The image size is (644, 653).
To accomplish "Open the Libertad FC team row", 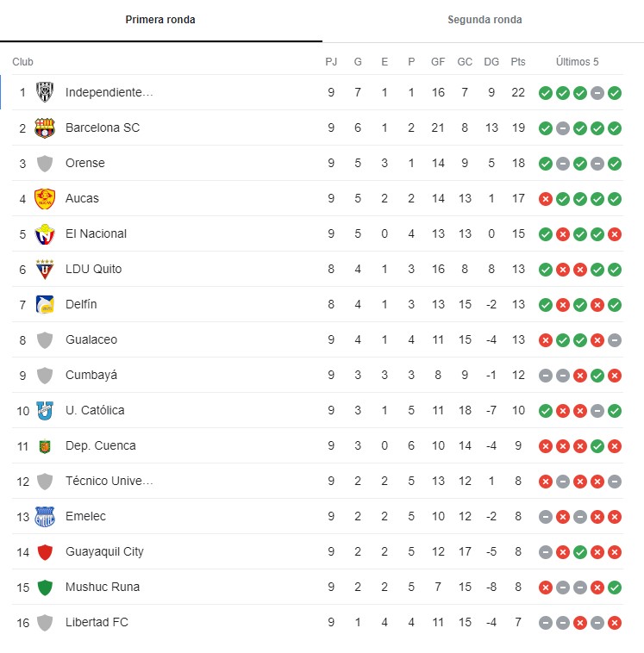I will (x=97, y=622).
